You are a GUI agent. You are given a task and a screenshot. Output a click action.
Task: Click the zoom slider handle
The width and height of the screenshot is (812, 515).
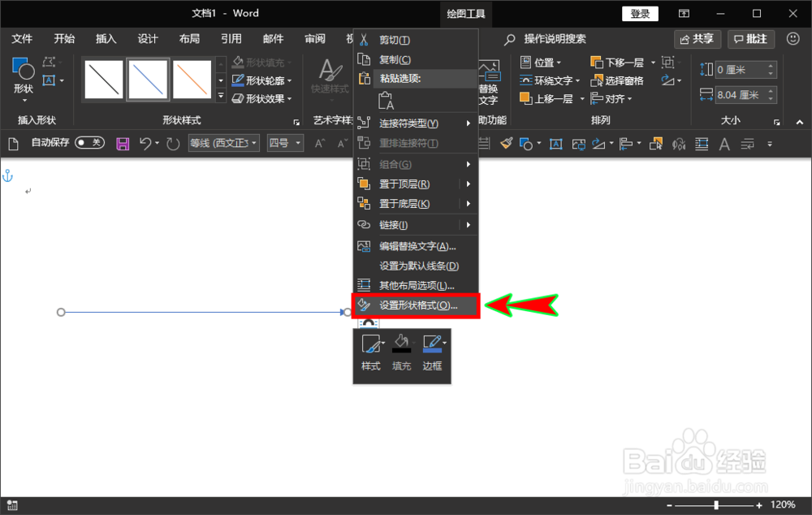click(716, 505)
